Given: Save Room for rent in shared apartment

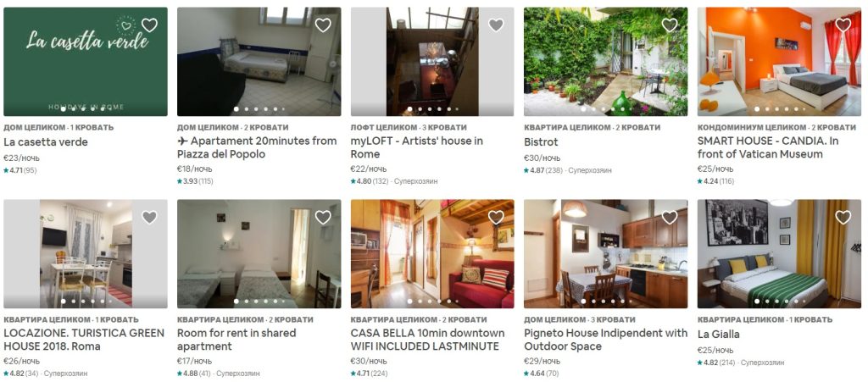Looking at the screenshot, I should 323,218.
